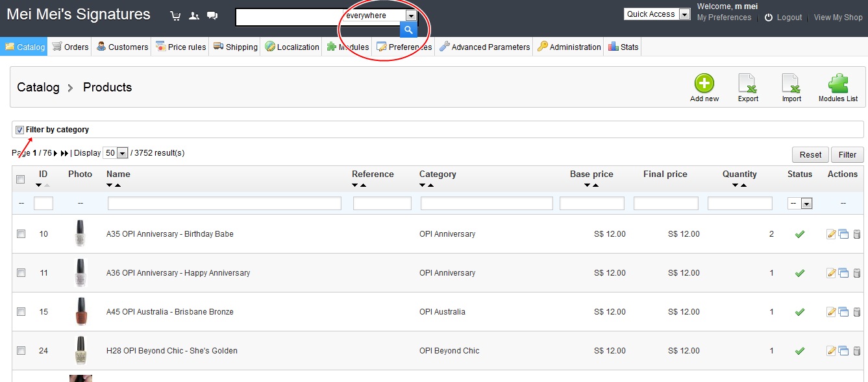Image resolution: width=868 pixels, height=382 pixels.
Task: Open the Advanced Parameters tab
Action: pyautogui.click(x=484, y=47)
